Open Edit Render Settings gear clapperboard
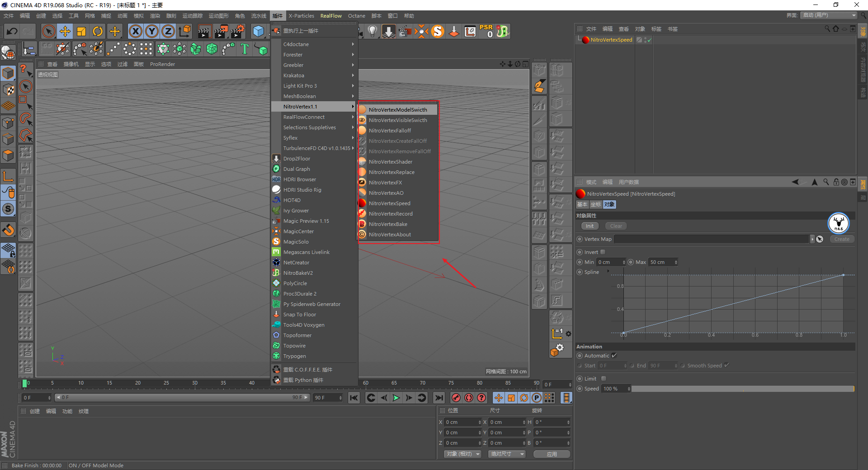The image size is (868, 470). click(238, 31)
